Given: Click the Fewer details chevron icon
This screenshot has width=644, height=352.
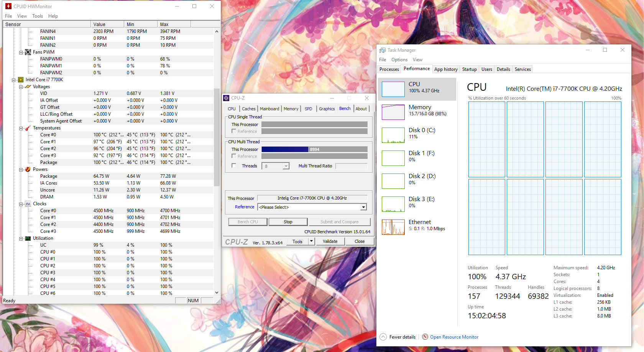Looking at the screenshot, I should (383, 337).
